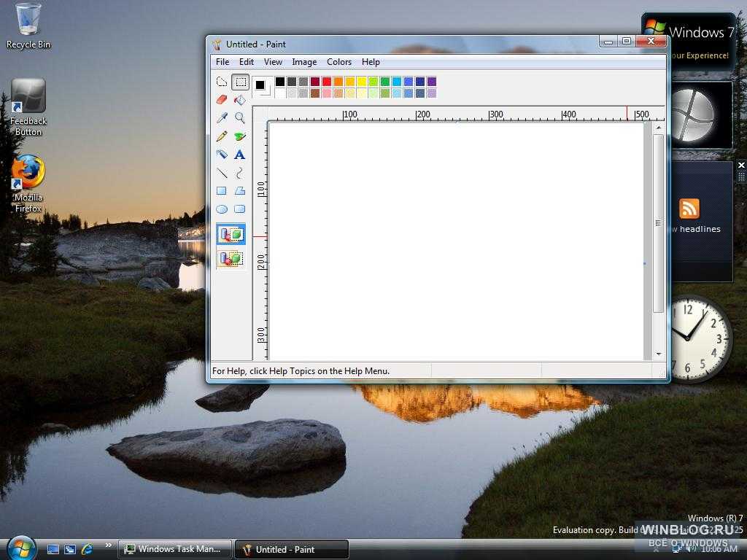747x560 pixels.
Task: Activate the Pick Color eyedropper tool
Action: click(222, 117)
